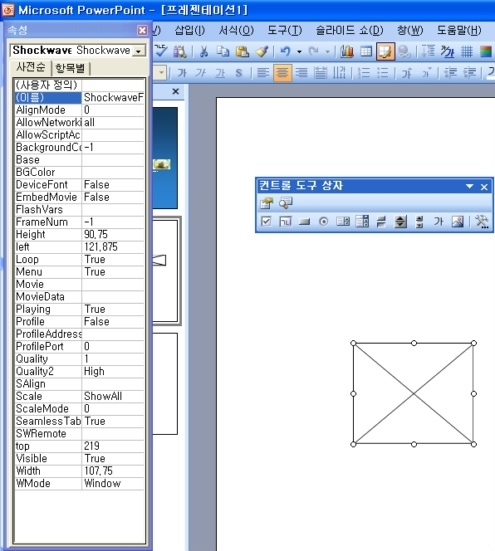
Task: Click the Numbering list icon
Action: (364, 73)
